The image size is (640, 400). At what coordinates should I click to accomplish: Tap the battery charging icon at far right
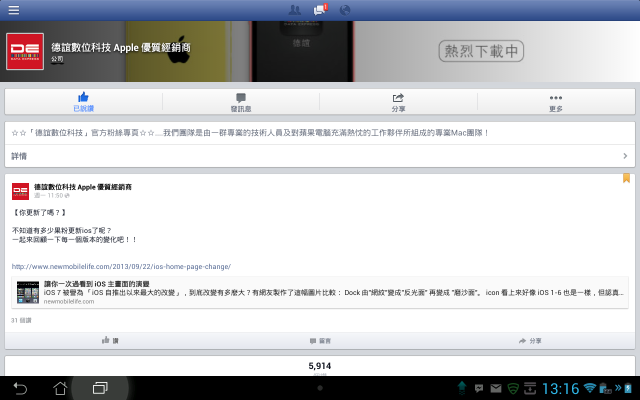point(627,388)
